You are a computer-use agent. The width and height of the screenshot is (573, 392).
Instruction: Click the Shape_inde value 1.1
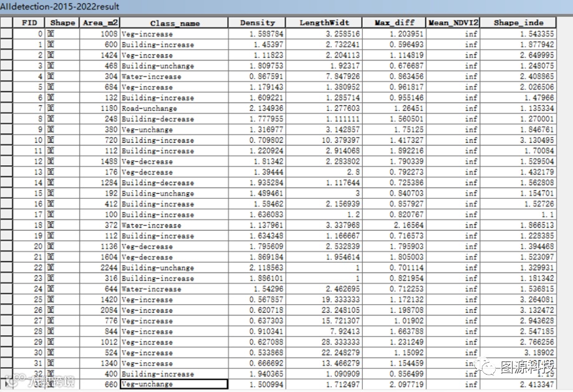pyautogui.click(x=518, y=214)
